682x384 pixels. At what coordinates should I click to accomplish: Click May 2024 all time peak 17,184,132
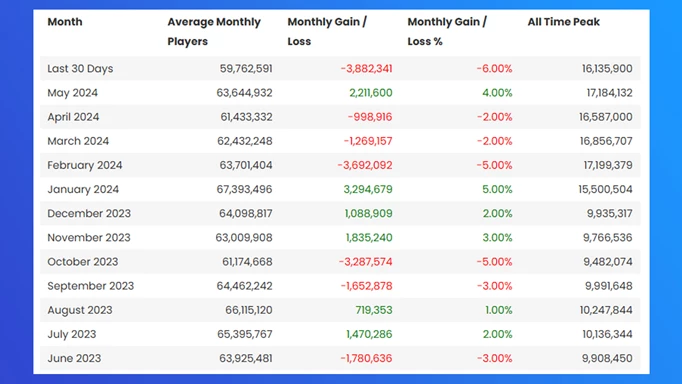click(609, 93)
